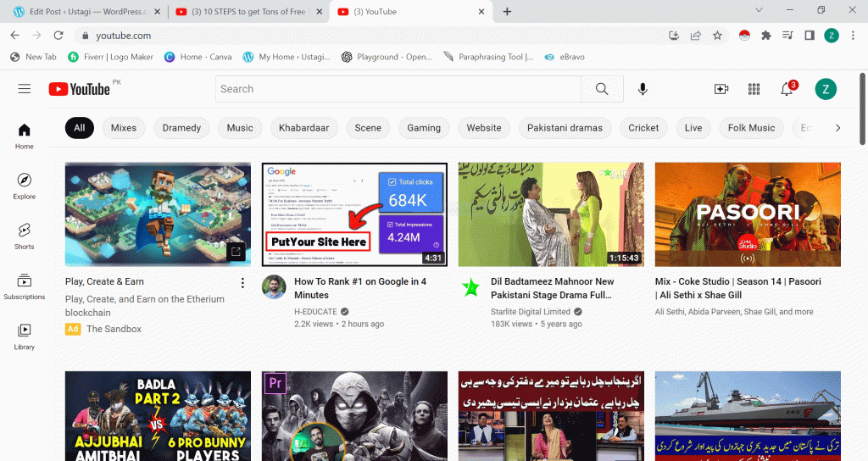The image size is (868, 461).
Task: Select the Mixes filter chip
Action: [124, 128]
